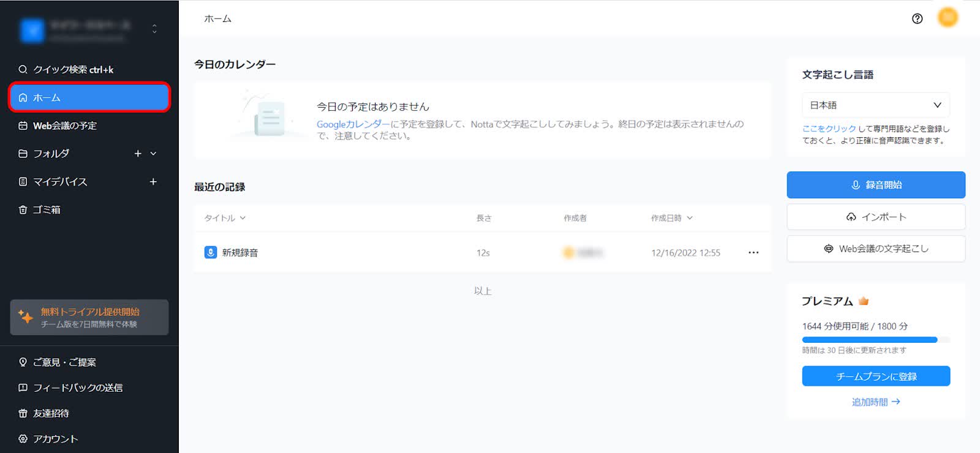Add a new folder with plus icon
980x453 pixels.
(138, 154)
